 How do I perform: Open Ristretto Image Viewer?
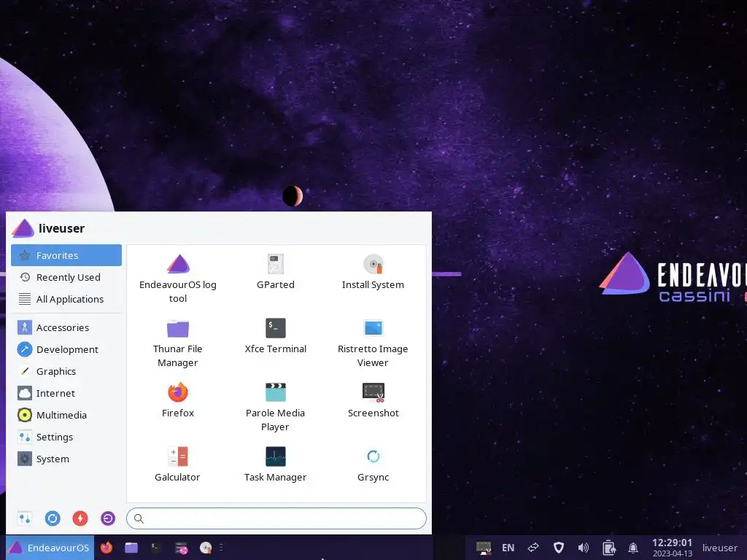pos(373,343)
